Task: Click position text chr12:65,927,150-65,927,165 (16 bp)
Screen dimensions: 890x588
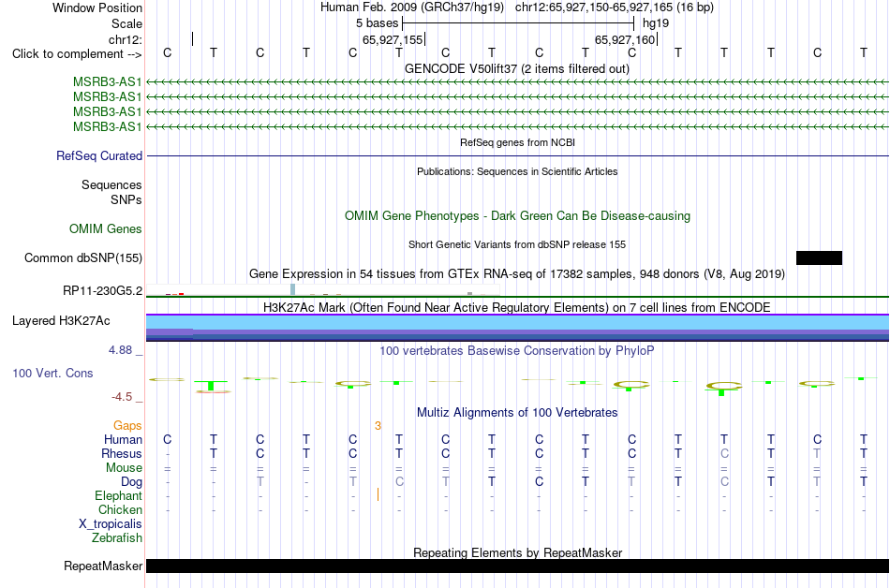Action: (615, 7)
